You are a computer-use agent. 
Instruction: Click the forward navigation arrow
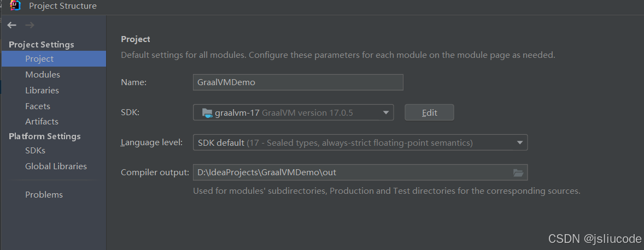click(x=30, y=25)
